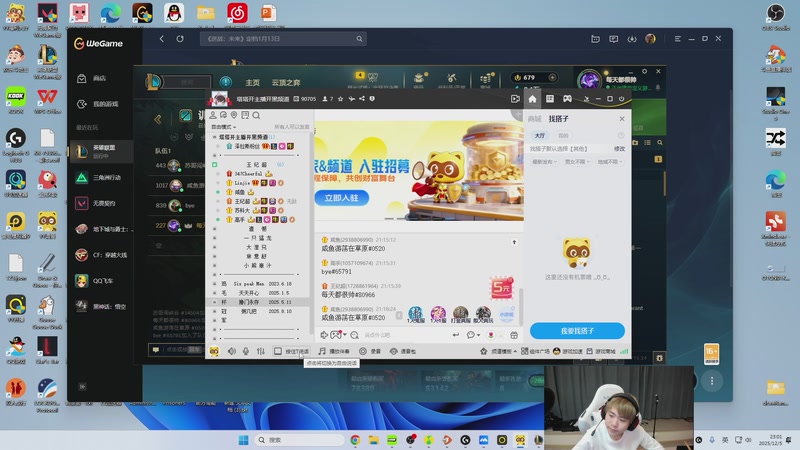Open 组件广场 in the bottom bar
Screen dimensions: 800x450
coord(535,351)
